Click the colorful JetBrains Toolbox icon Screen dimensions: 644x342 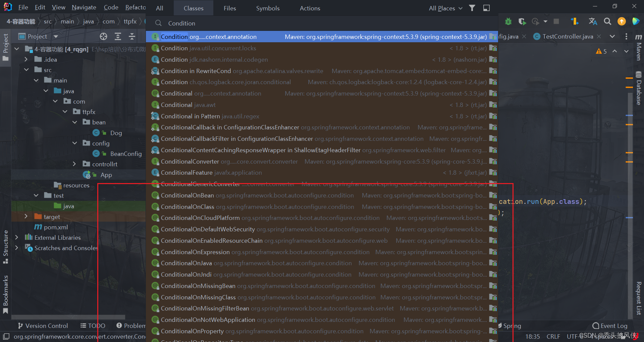(x=636, y=21)
